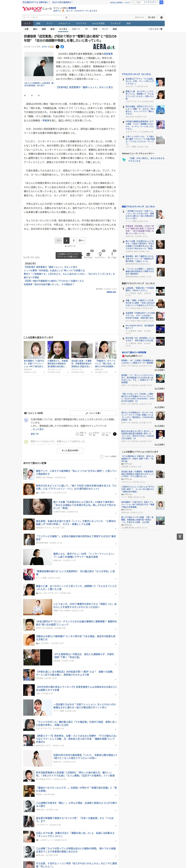Click ログイン link in header
186x868 pixels.
click(x=57, y=11)
